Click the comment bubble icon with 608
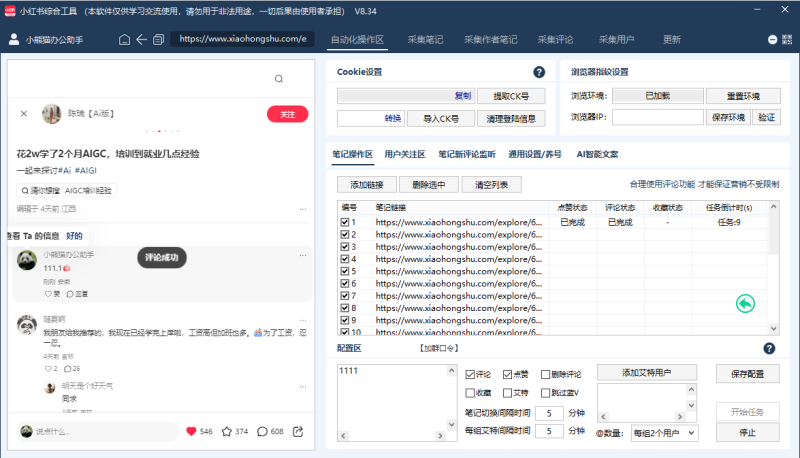800x458 pixels. click(x=262, y=431)
